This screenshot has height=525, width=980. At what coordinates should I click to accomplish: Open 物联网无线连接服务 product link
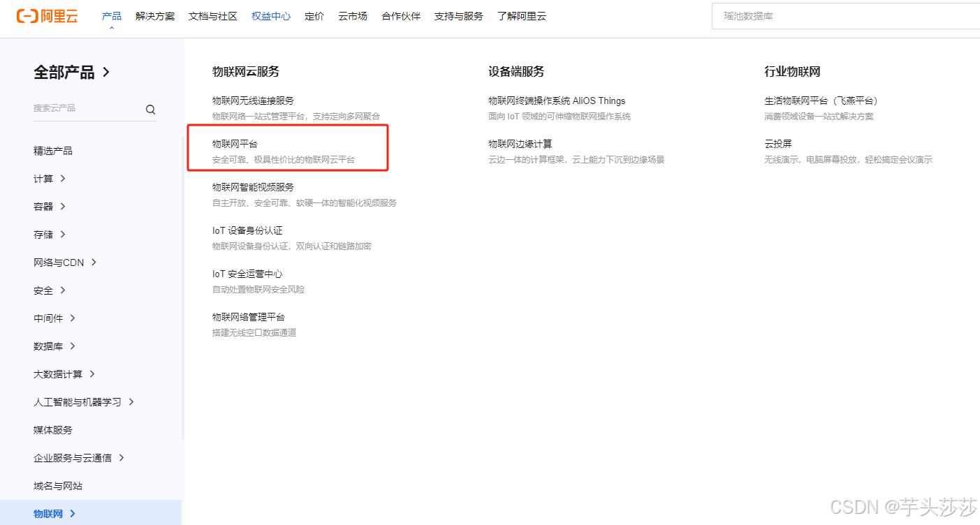[x=253, y=101]
